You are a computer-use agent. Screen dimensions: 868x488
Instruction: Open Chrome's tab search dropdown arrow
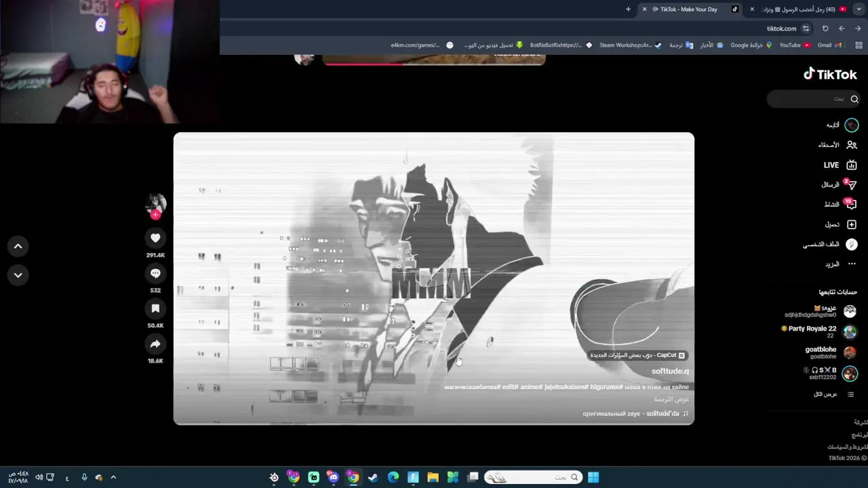(x=859, y=9)
